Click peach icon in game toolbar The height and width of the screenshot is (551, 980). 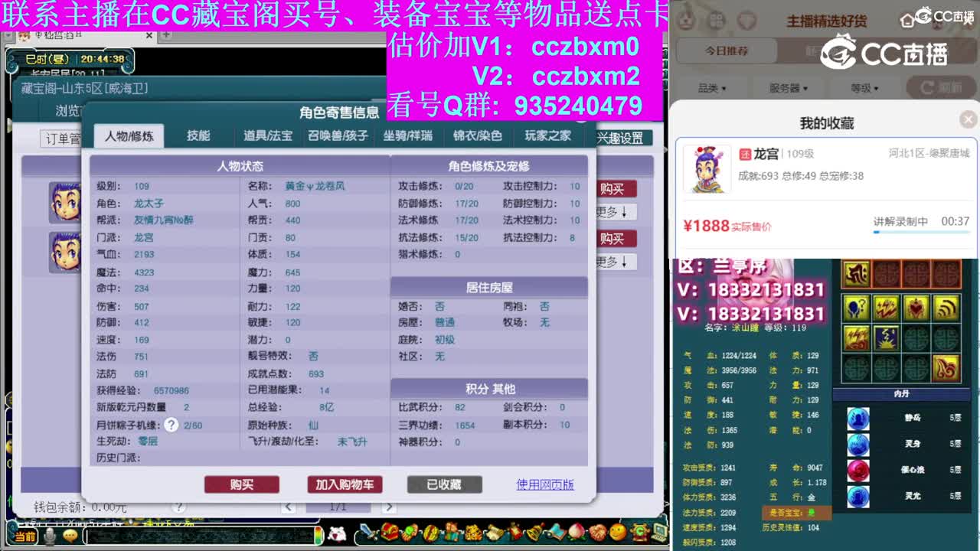click(577, 531)
